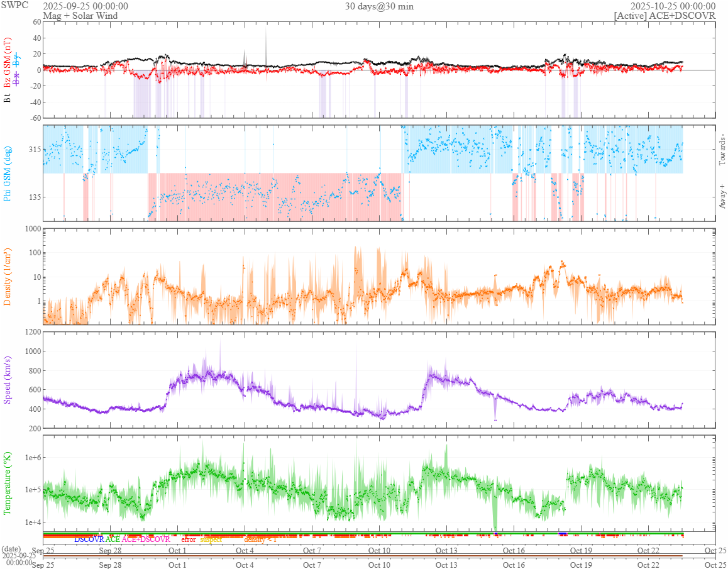Click the 'Towards -' sector label
Image resolution: width=728 pixels, height=569 pixels.
[x=722, y=150]
